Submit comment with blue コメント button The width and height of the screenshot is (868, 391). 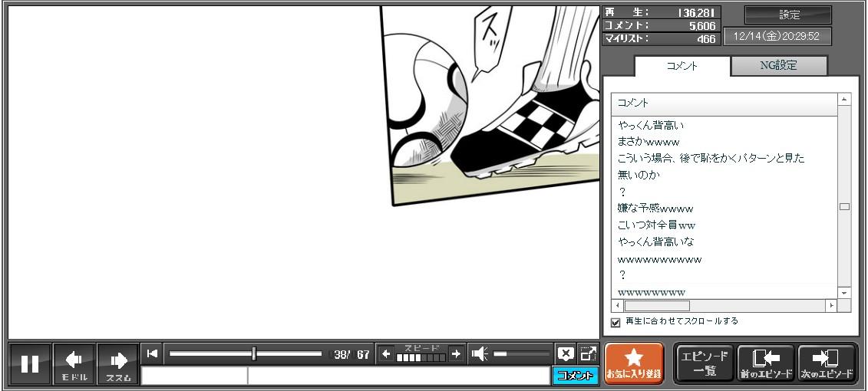(574, 376)
